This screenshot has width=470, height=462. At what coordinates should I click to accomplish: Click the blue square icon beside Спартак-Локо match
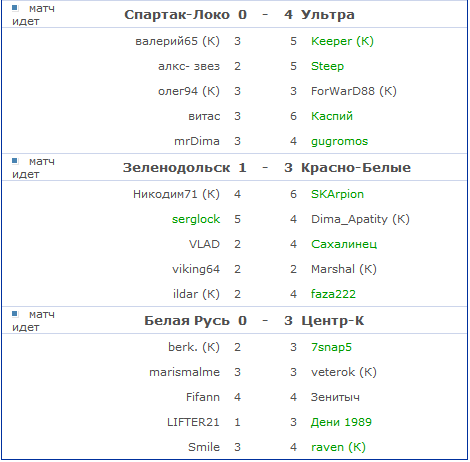(x=15, y=8)
